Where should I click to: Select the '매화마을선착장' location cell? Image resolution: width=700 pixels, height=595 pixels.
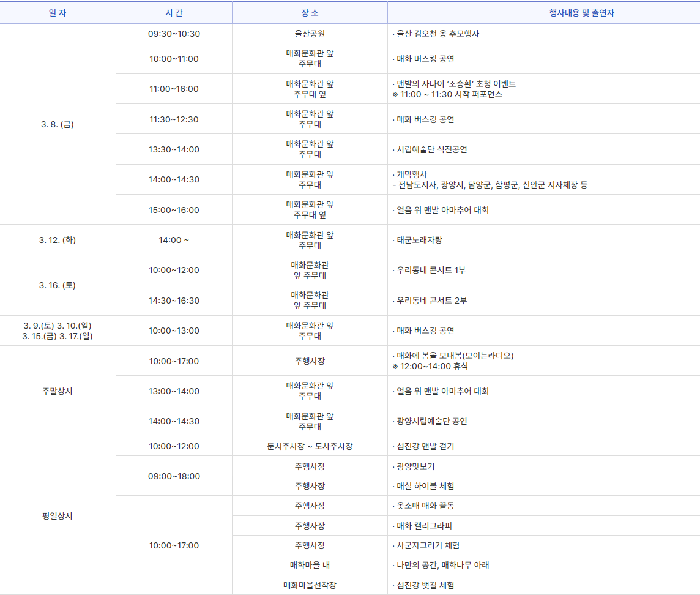tap(310, 585)
